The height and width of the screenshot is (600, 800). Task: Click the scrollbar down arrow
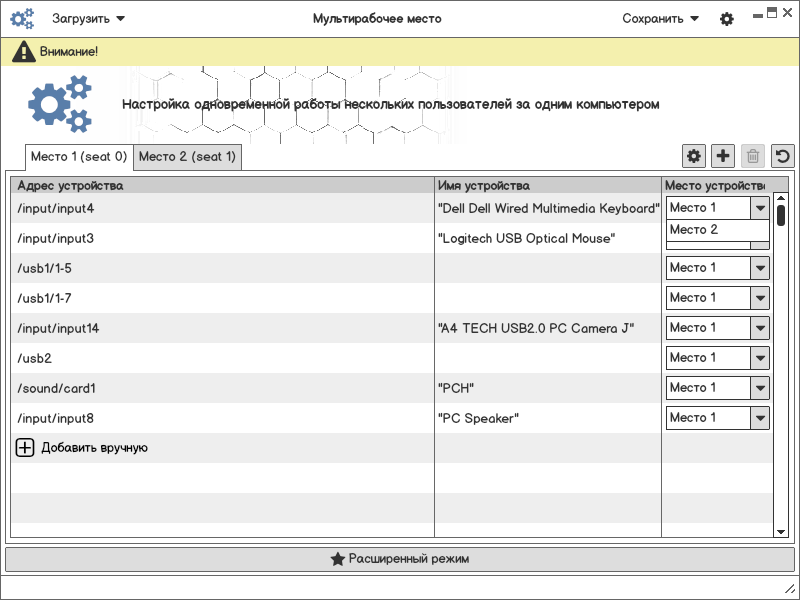(x=781, y=532)
